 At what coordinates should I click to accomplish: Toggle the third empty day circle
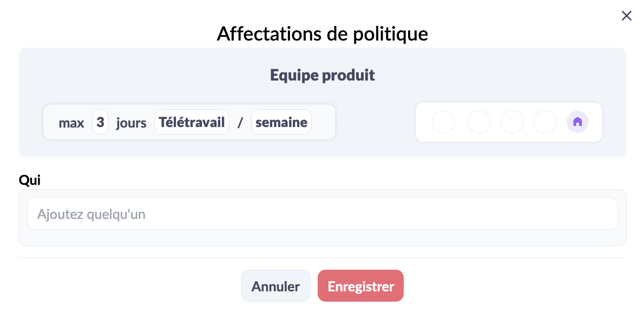512,122
